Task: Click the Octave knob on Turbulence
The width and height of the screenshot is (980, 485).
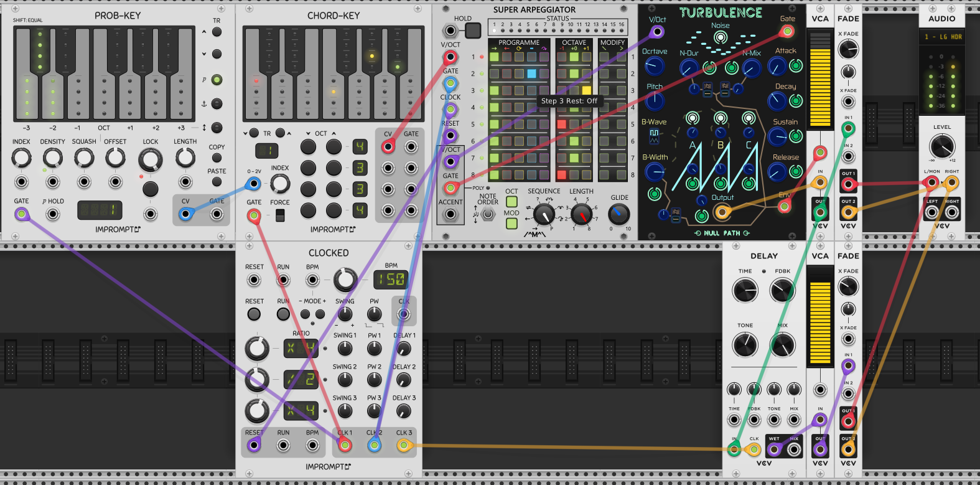Action: tap(654, 66)
